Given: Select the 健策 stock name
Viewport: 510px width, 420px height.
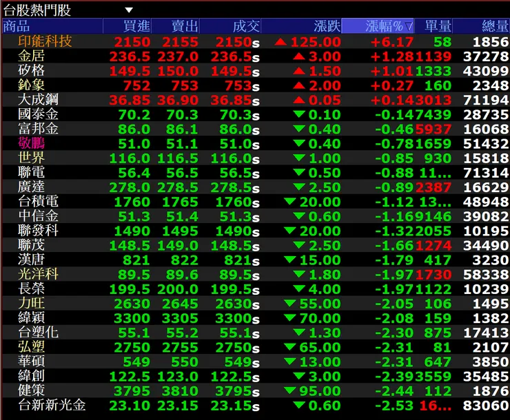Looking at the screenshot, I should click(31, 390).
